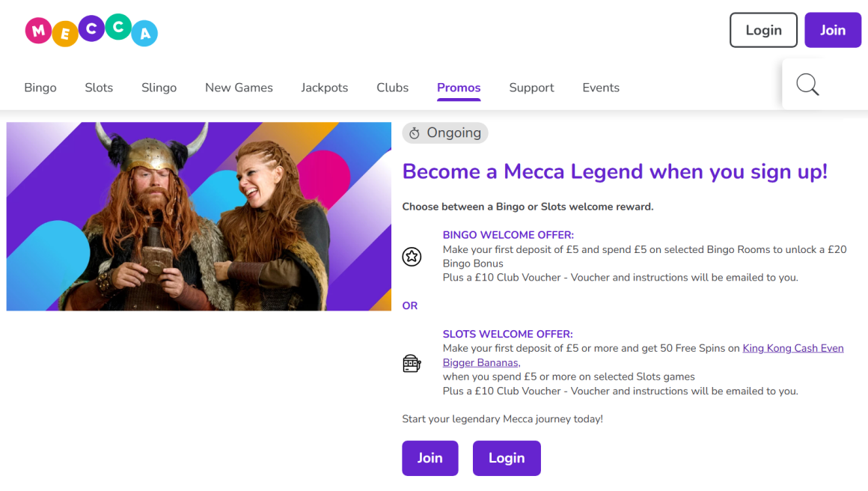Select the highlighted Promos tab

(x=459, y=88)
